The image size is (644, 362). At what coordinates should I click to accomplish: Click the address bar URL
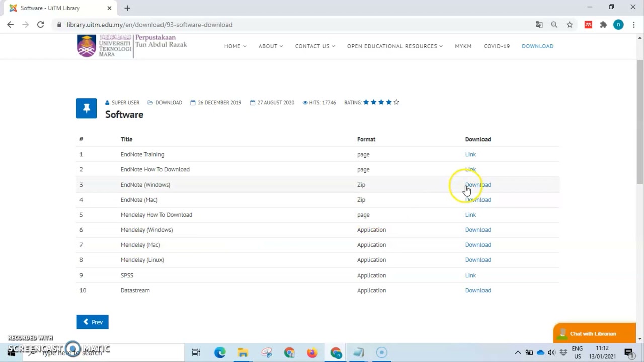click(149, 25)
